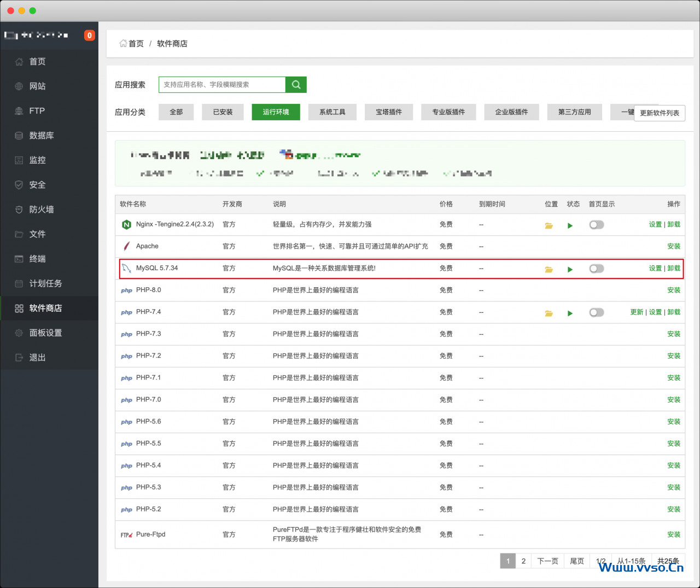This screenshot has width=700, height=588.
Task: Click 安装 to install Apache
Action: coord(674,246)
